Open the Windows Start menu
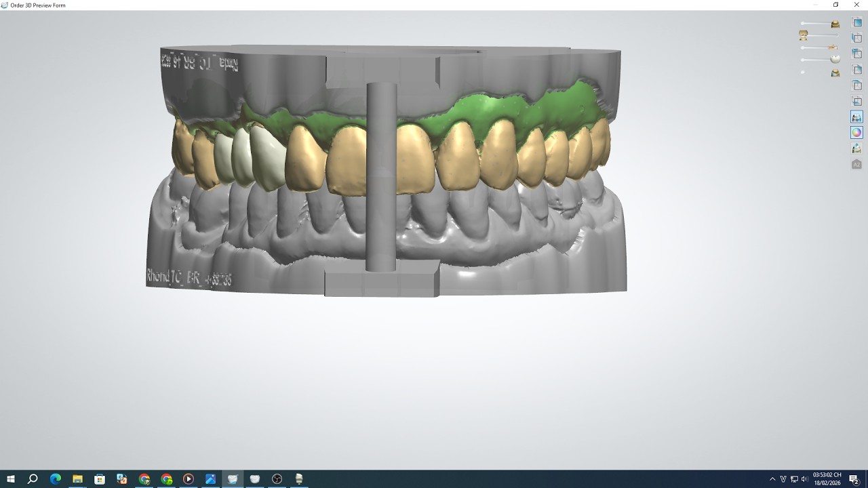868x488 pixels. click(11, 479)
